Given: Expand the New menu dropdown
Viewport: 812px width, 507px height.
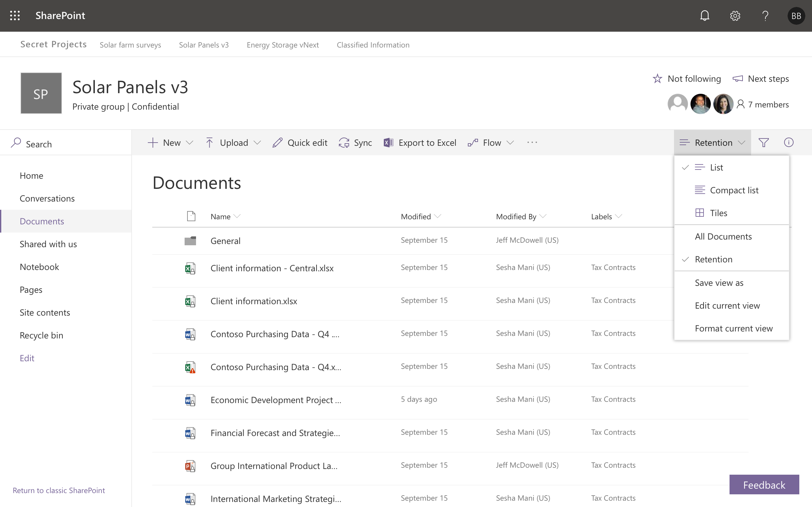Looking at the screenshot, I should click(190, 142).
